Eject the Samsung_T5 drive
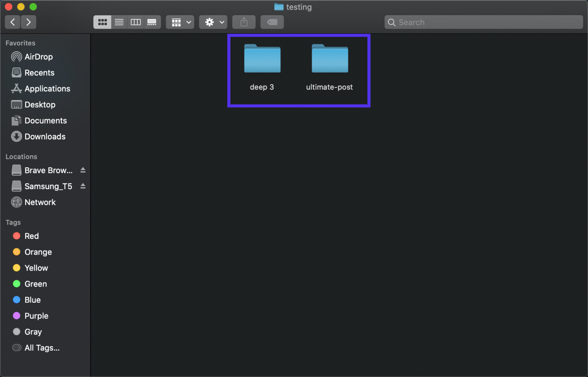Image resolution: width=588 pixels, height=377 pixels. pyautogui.click(x=83, y=186)
